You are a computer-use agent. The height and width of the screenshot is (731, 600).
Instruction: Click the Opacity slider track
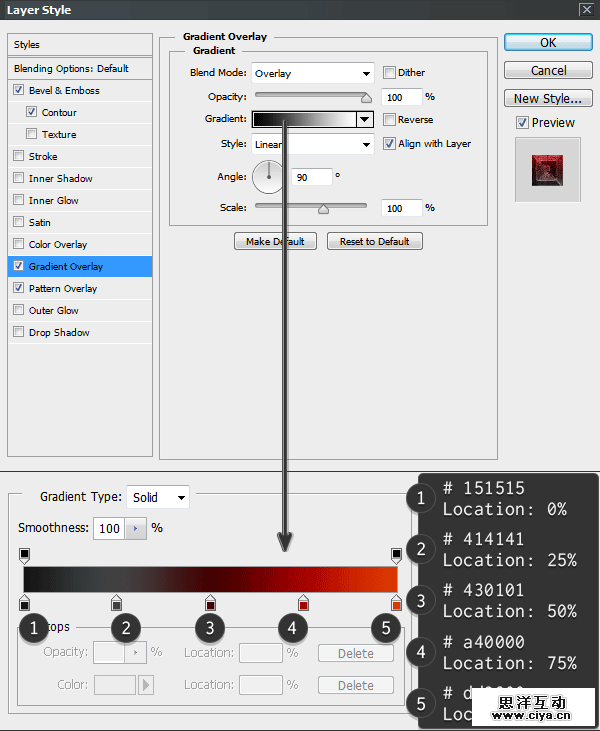[312, 96]
